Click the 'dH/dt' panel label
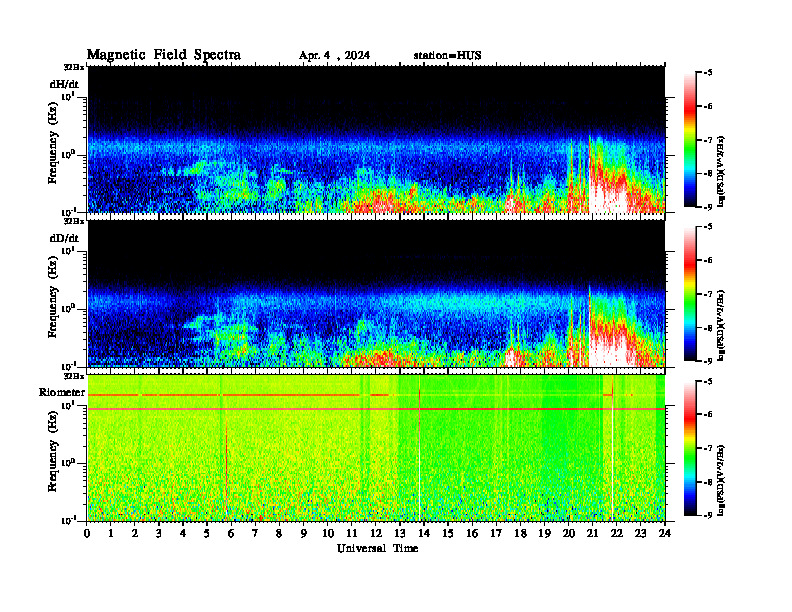Viewport: 792px width, 612px height. click(x=64, y=84)
